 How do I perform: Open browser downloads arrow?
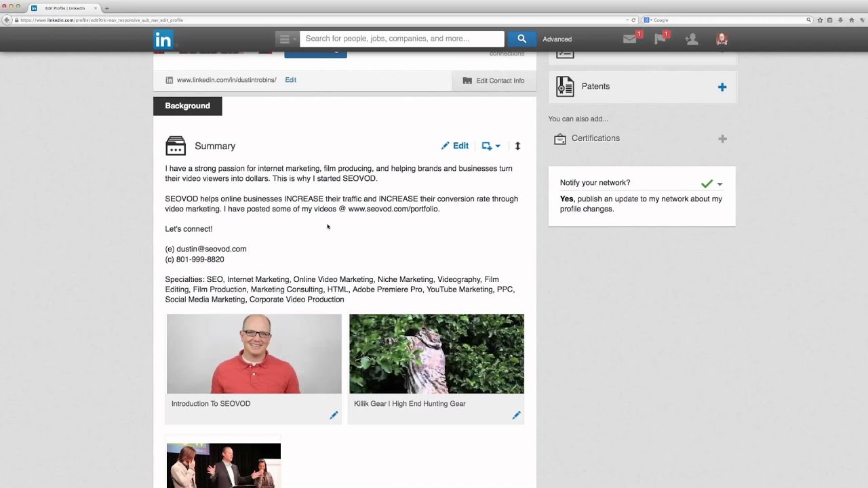pos(841,20)
